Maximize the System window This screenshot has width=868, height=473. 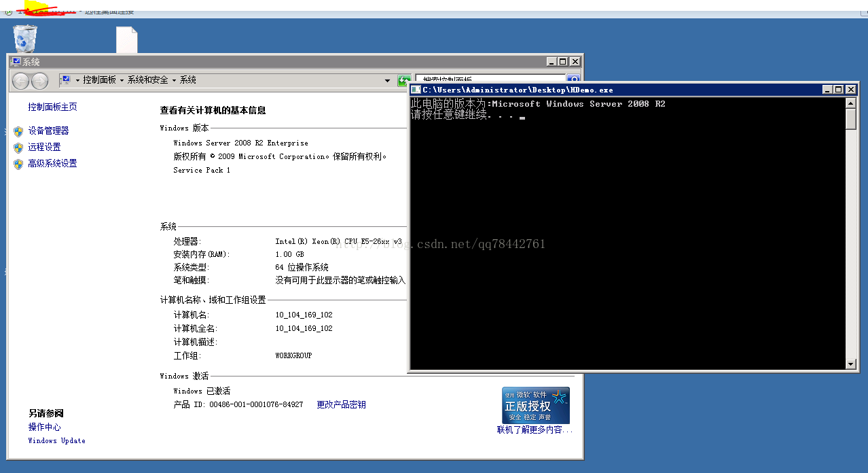click(x=562, y=62)
